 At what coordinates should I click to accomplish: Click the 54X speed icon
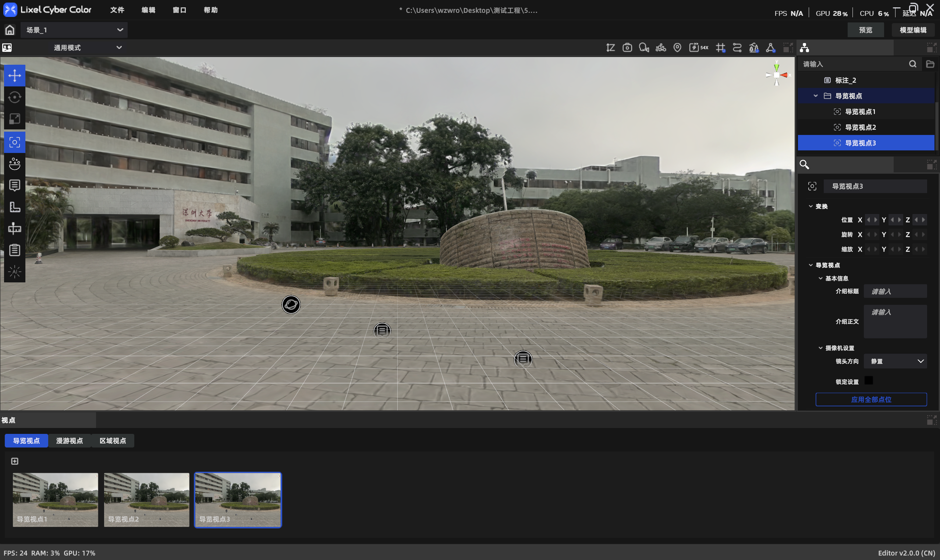point(698,47)
